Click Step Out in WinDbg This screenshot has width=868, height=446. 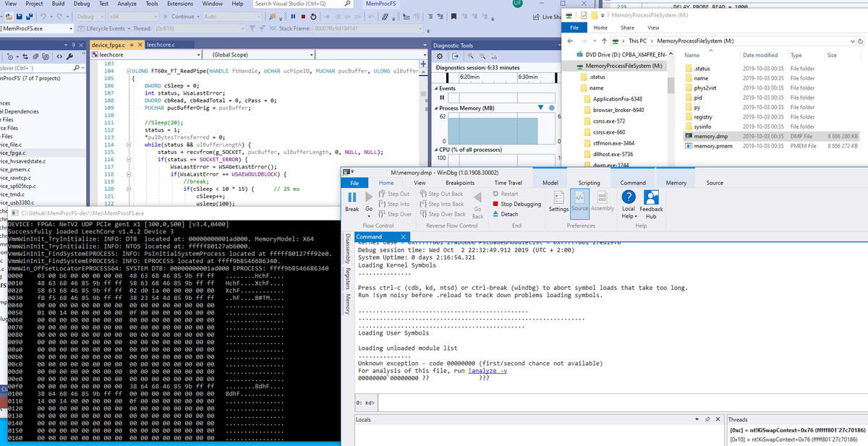(x=394, y=194)
